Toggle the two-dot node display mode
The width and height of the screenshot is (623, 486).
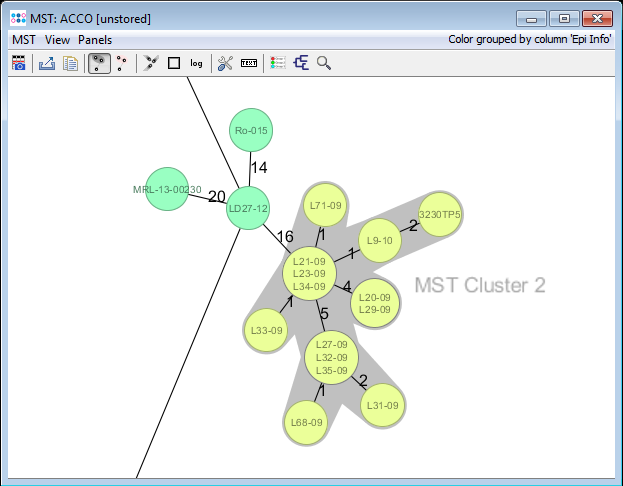pos(122,63)
